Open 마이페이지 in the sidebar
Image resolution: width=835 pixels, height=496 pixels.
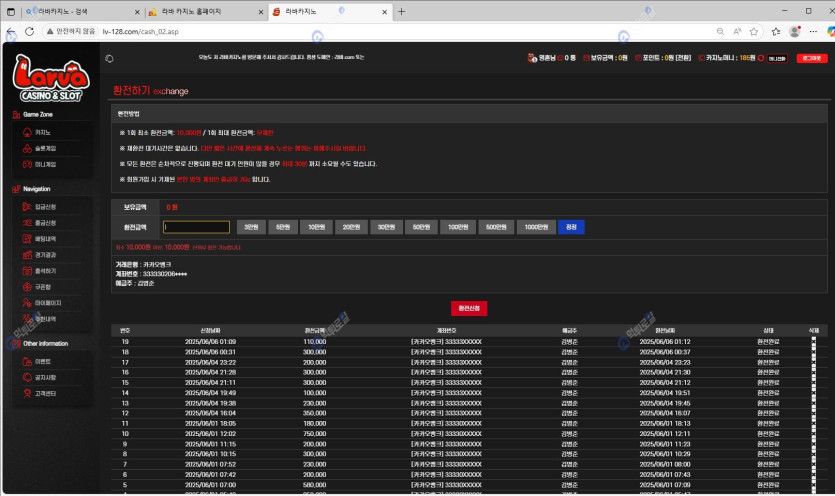[47, 302]
